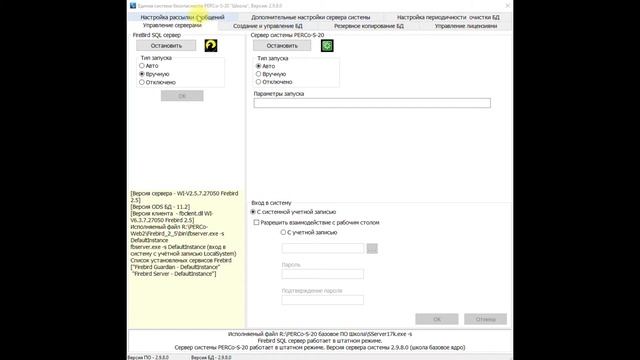Screen dimensions: 640x360
Task: Click the Пароль input field
Action: point(322,274)
